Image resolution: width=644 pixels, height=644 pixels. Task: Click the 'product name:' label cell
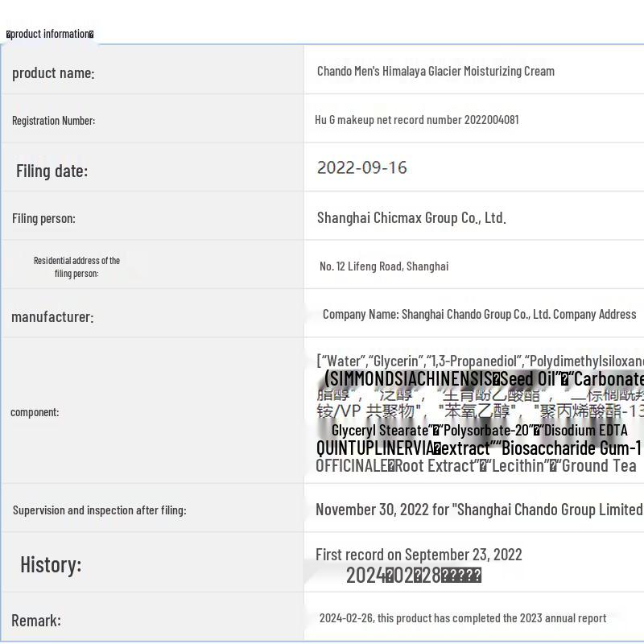point(53,73)
